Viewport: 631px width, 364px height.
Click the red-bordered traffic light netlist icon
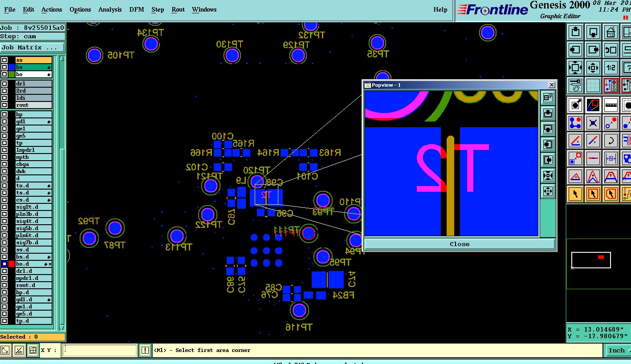coord(611,85)
